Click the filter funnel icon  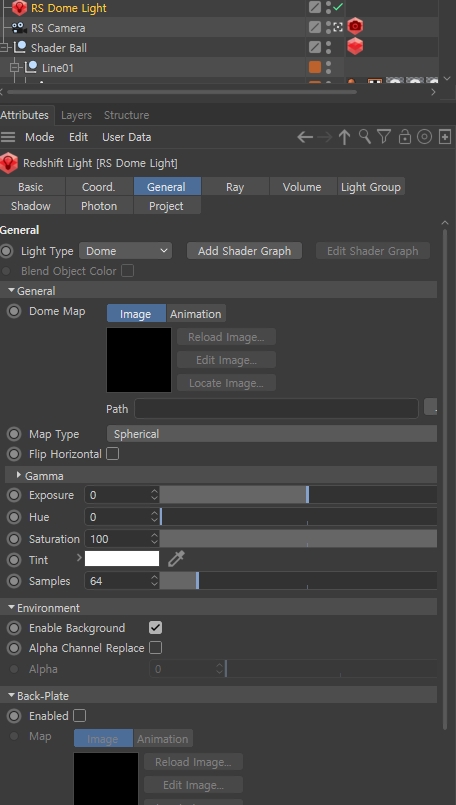384,137
